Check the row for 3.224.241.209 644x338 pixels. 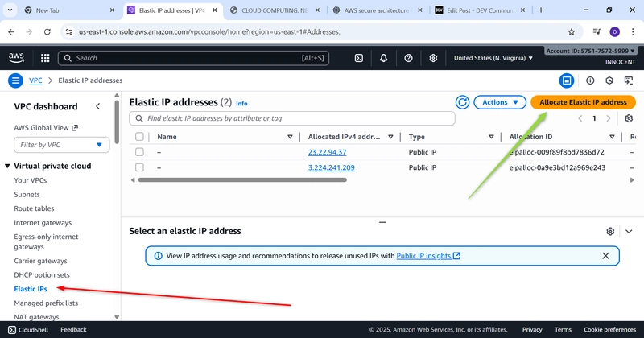point(139,167)
